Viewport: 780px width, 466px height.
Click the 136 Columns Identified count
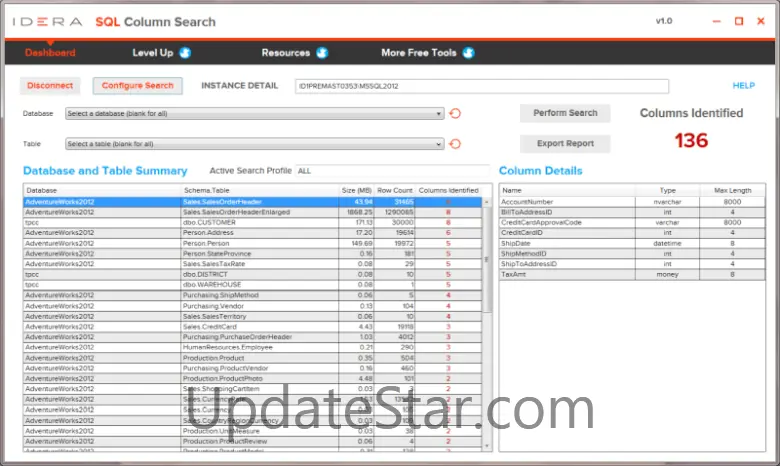pos(691,141)
